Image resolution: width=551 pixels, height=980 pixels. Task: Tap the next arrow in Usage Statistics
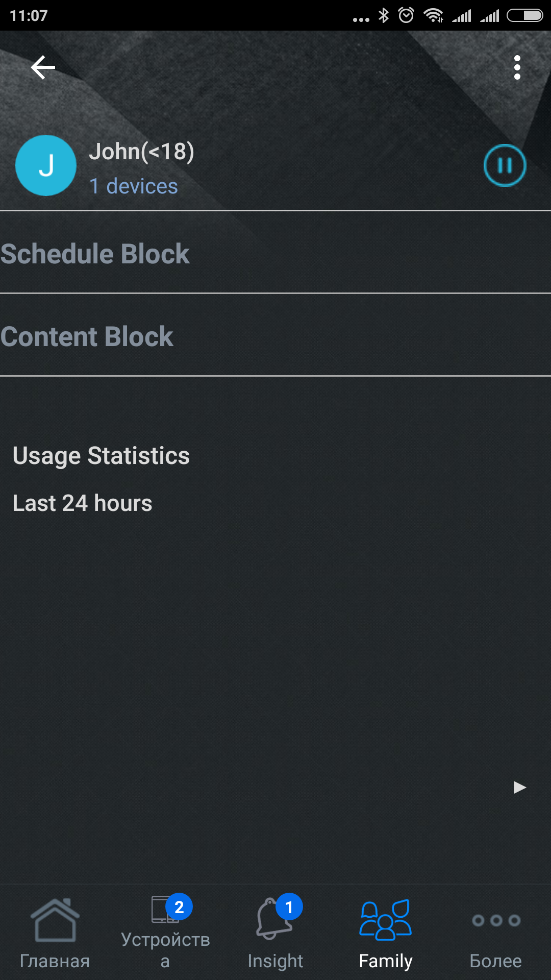coord(519,787)
